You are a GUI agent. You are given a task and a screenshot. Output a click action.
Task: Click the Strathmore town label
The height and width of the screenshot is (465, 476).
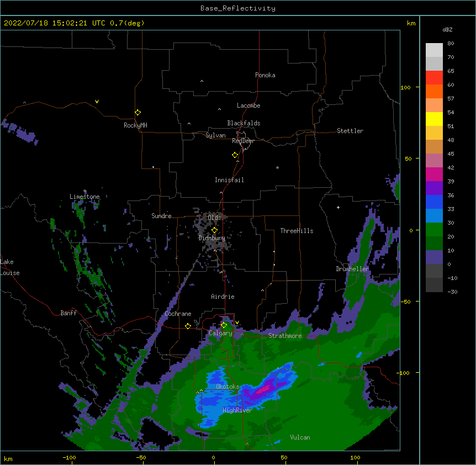click(285, 336)
